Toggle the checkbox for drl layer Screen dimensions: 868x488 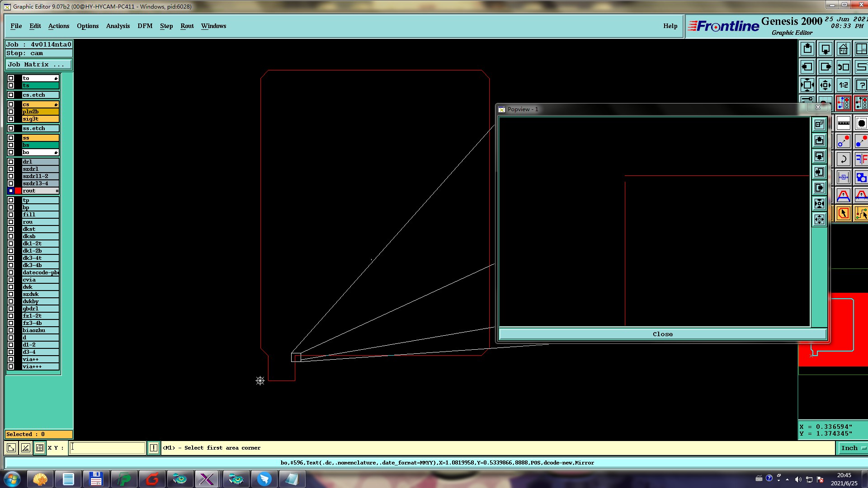click(11, 162)
